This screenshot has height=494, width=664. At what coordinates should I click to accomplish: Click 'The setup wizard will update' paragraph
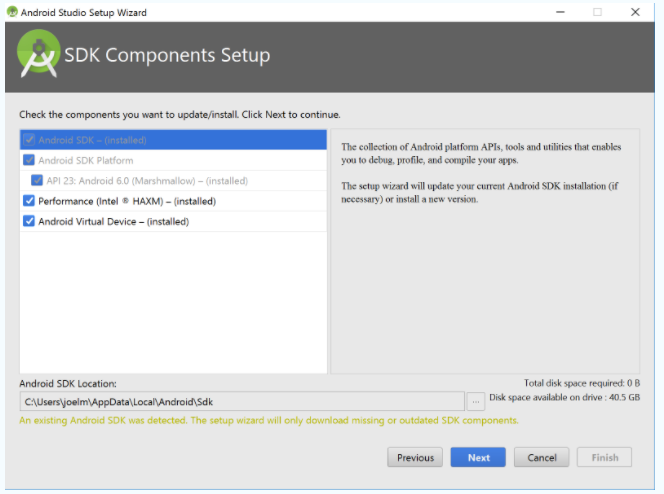(480, 192)
